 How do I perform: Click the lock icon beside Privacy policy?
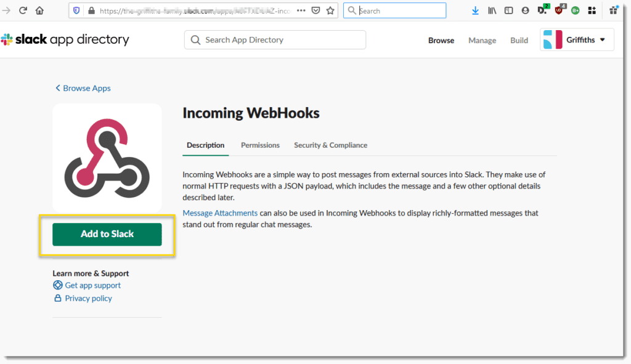coord(57,298)
